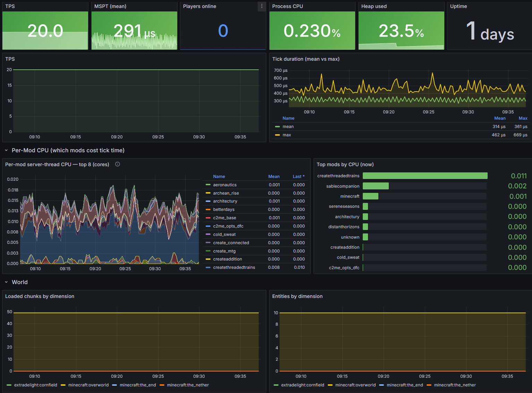Click the Loaded chunks by dimension title

click(40, 296)
